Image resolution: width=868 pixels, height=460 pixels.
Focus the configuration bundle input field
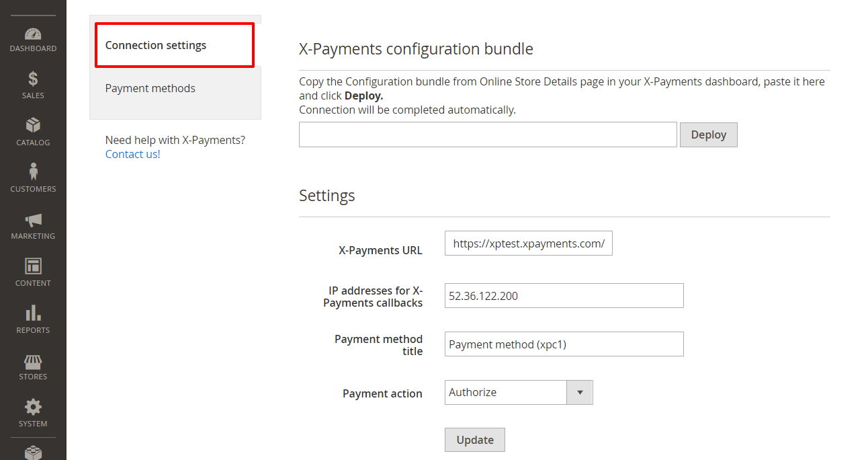coord(488,135)
